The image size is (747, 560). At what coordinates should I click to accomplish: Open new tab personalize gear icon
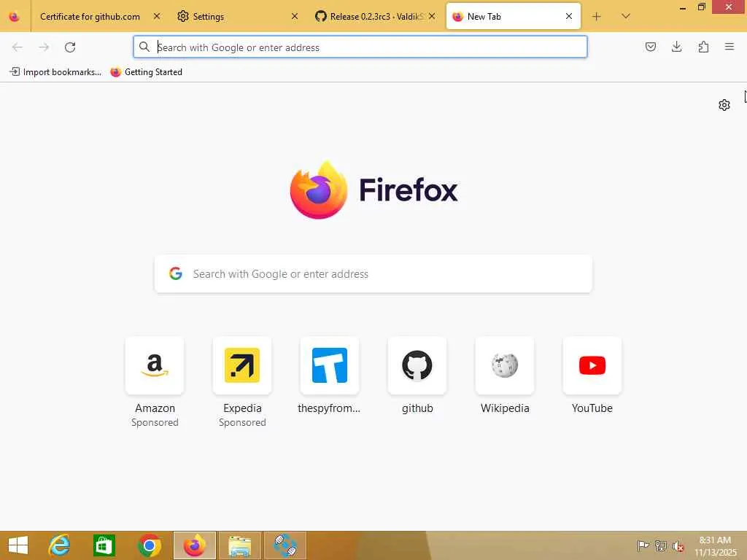[724, 105]
